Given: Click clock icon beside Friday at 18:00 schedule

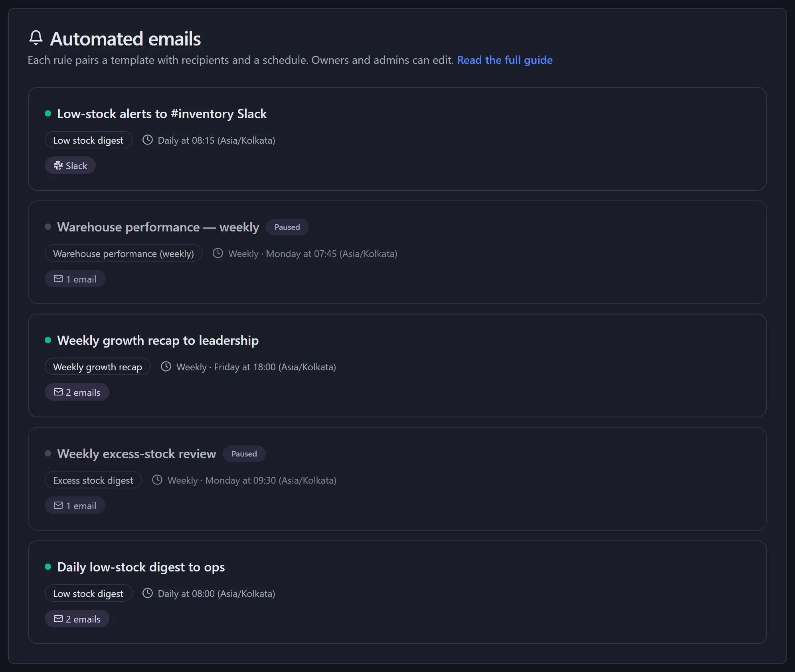Looking at the screenshot, I should coord(166,367).
